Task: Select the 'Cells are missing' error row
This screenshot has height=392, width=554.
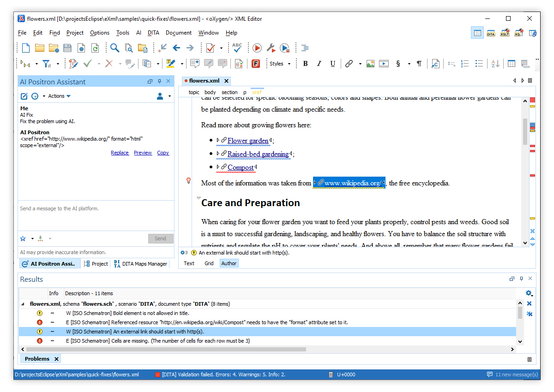Action: click(x=267, y=341)
